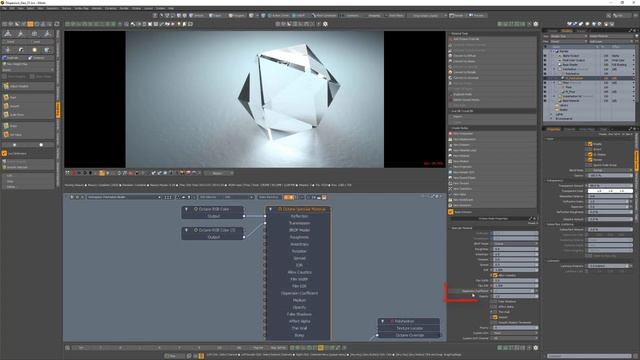
Task: Switch to the Properties tab
Action: [x=553, y=129]
